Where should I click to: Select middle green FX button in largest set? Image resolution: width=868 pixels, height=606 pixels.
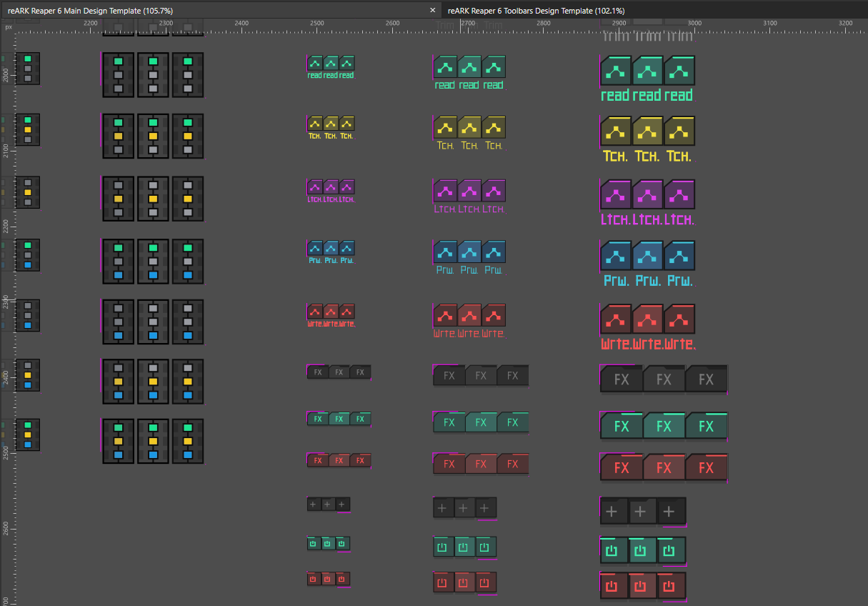[x=664, y=426]
